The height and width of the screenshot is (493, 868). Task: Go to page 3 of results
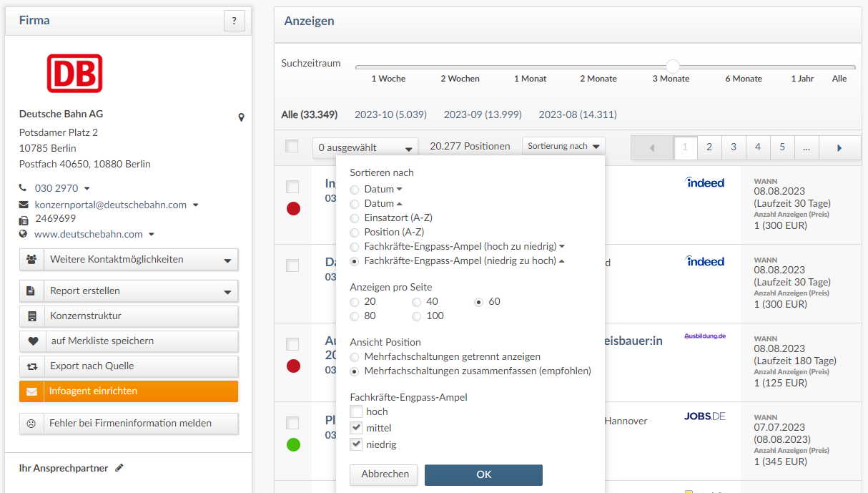coord(734,147)
